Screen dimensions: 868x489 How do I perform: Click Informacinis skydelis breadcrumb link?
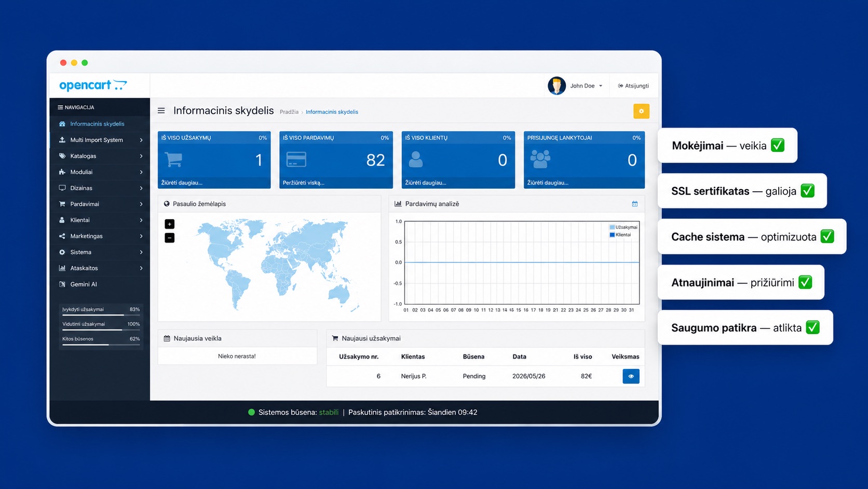[x=332, y=112]
